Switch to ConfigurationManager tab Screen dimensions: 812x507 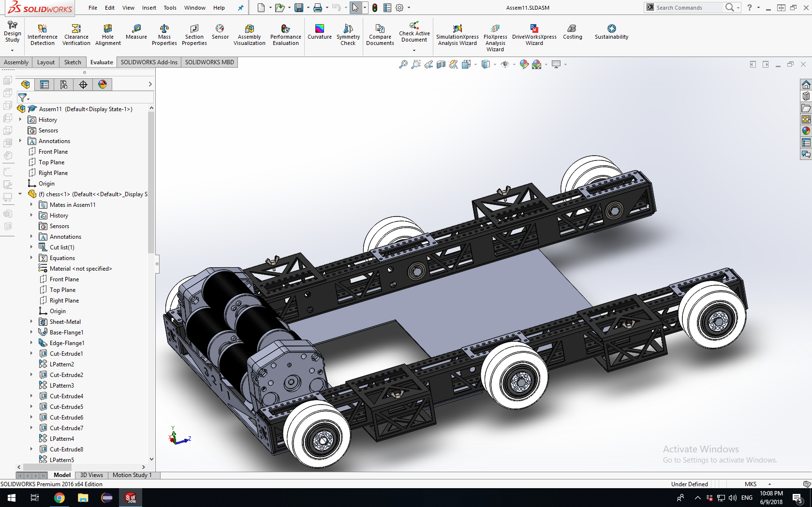[x=64, y=85]
